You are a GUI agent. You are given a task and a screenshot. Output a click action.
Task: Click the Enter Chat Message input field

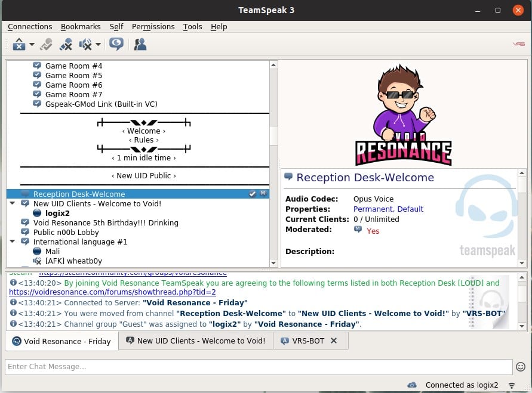(258, 367)
